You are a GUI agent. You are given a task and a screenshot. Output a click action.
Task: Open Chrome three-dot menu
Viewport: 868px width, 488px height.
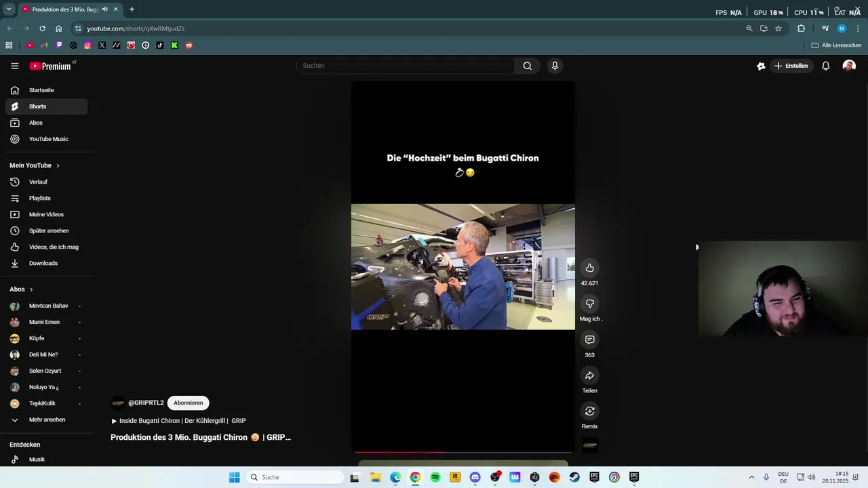pos(858,28)
